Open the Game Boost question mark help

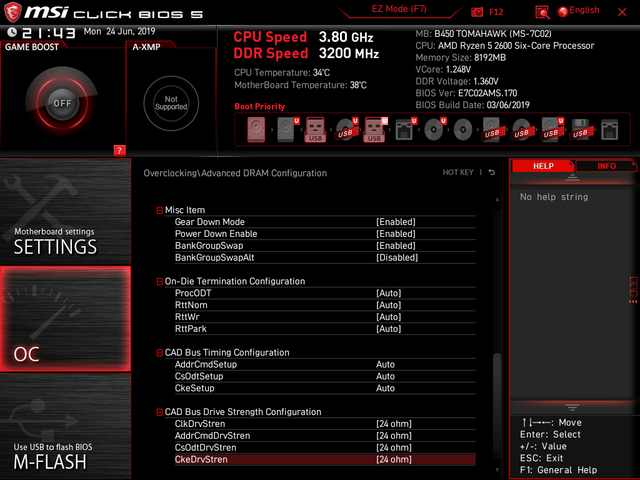pyautogui.click(x=119, y=150)
